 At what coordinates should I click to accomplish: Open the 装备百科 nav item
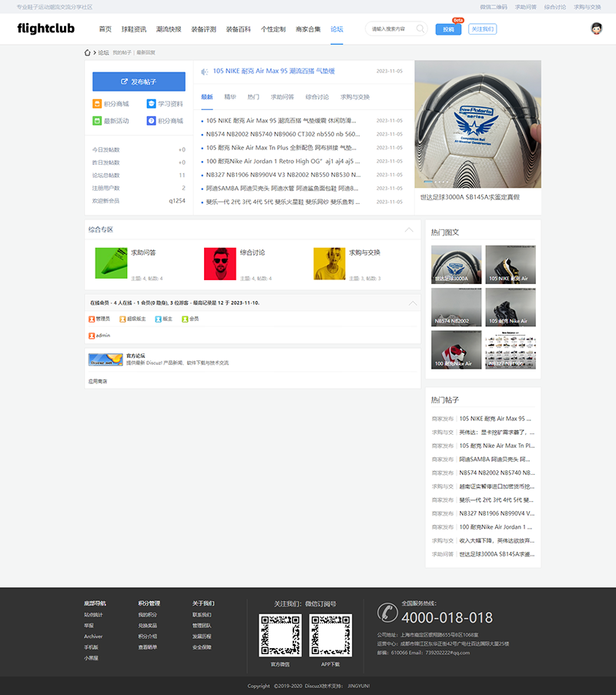(x=239, y=29)
